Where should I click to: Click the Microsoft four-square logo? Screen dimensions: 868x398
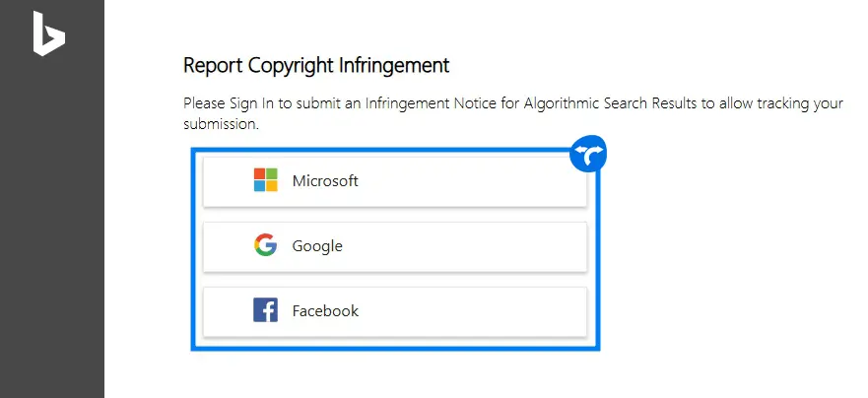coord(266,180)
